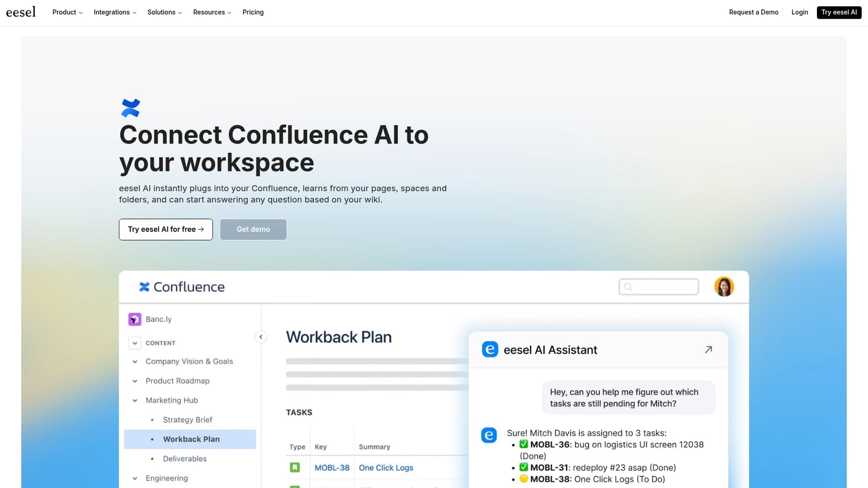Click the Confluence search field
Viewport: 868px width, 488px height.
tap(659, 287)
